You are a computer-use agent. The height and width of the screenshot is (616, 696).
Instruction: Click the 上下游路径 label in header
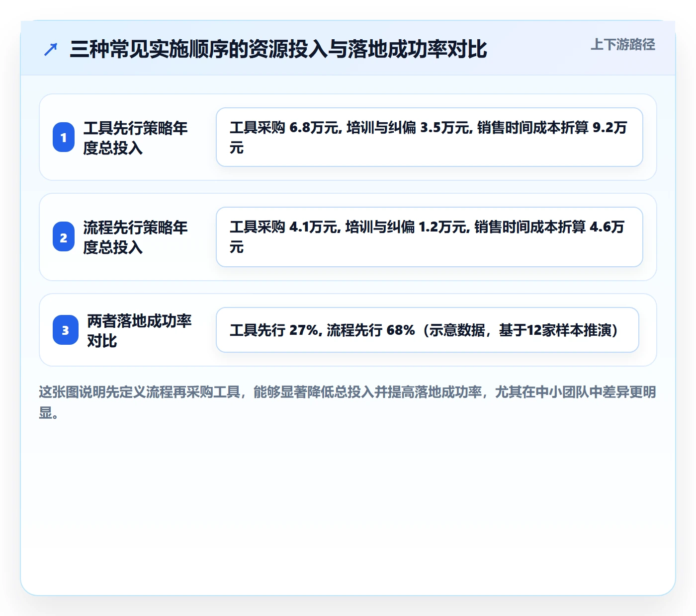[622, 45]
